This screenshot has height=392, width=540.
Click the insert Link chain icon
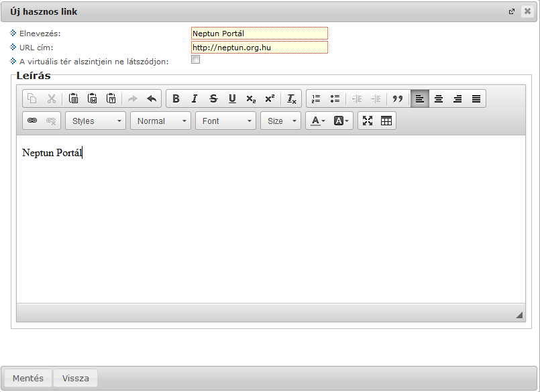pos(32,121)
